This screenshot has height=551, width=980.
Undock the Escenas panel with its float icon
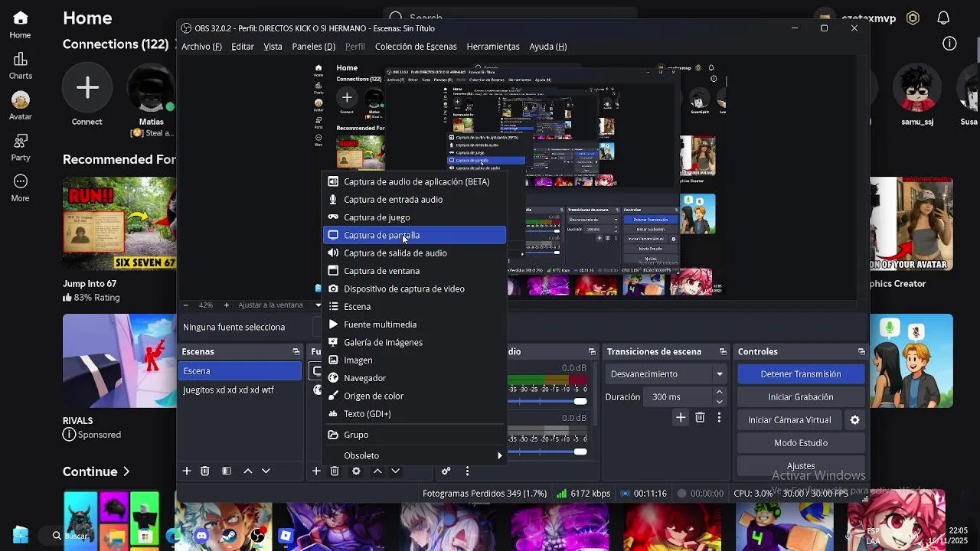tap(296, 352)
